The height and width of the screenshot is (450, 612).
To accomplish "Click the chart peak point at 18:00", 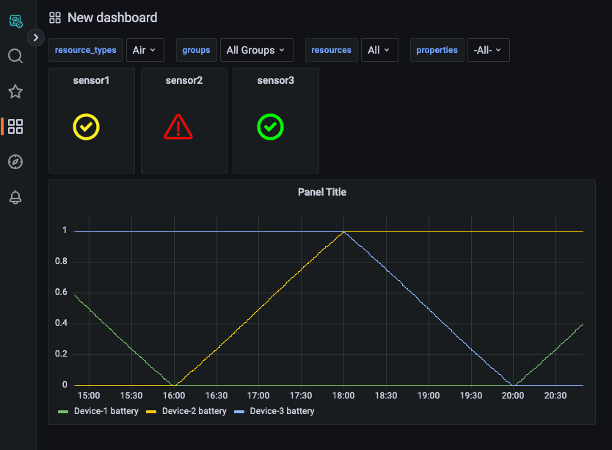I will [x=343, y=232].
